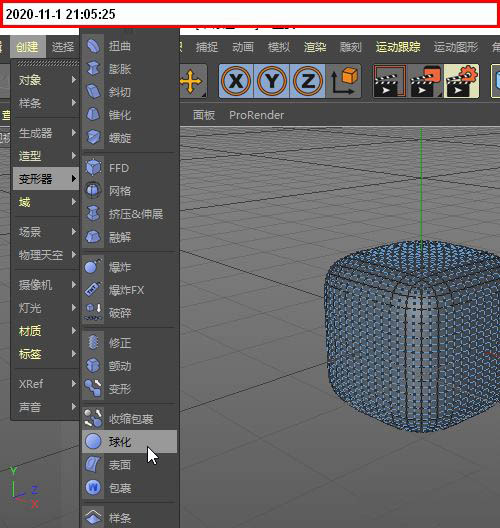The width and height of the screenshot is (500, 528).
Task: Select the 网格 (Mesh) deformer icon
Action: (x=93, y=191)
